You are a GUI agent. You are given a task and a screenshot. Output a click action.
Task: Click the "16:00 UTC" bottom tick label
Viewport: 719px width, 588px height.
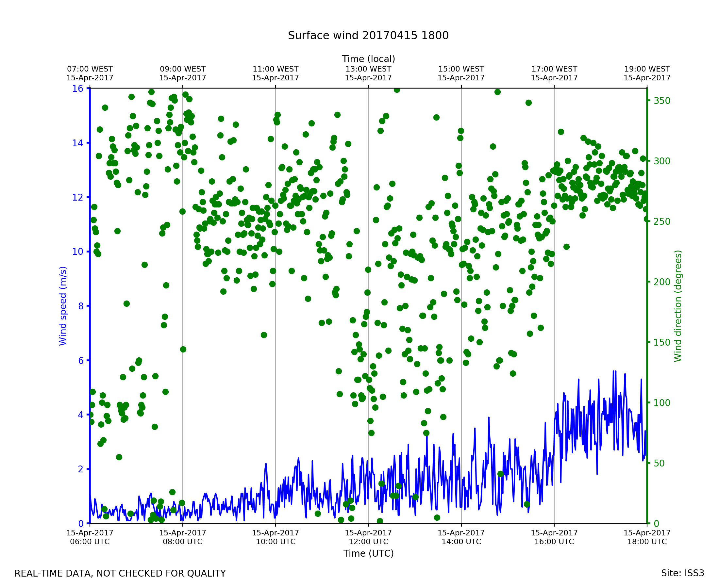[554, 542]
